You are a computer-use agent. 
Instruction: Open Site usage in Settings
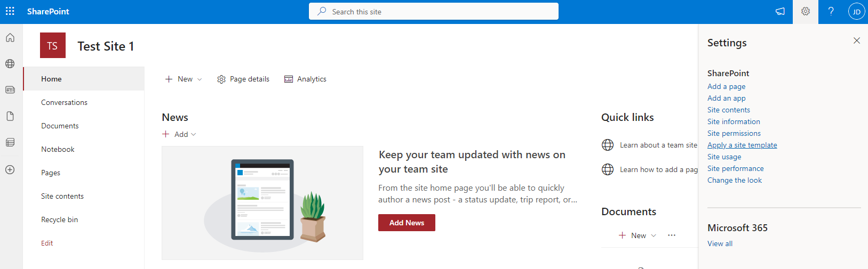724,157
